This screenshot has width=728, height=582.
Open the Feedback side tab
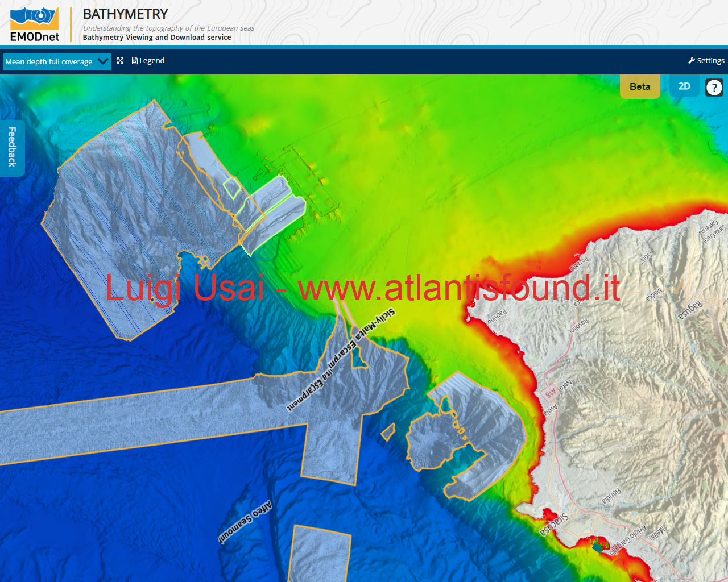[x=12, y=148]
